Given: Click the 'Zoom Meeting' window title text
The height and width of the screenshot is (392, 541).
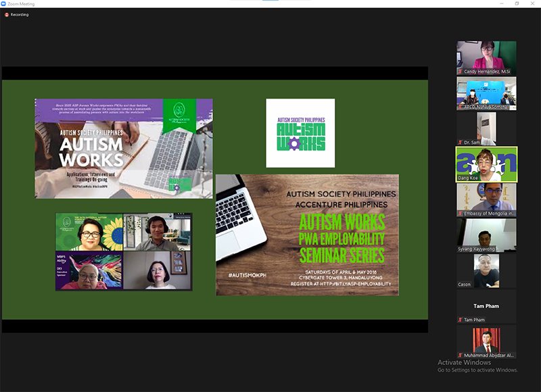Looking at the screenshot, I should click(x=21, y=4).
